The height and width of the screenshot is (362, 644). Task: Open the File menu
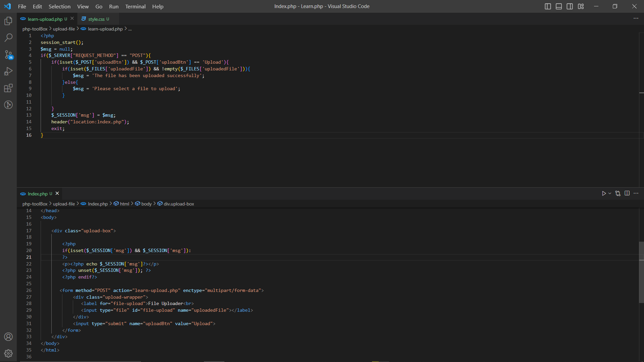click(22, 6)
